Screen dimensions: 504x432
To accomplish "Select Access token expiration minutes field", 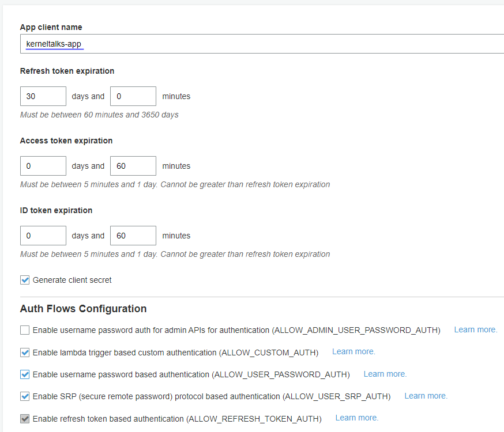I will [133, 166].
